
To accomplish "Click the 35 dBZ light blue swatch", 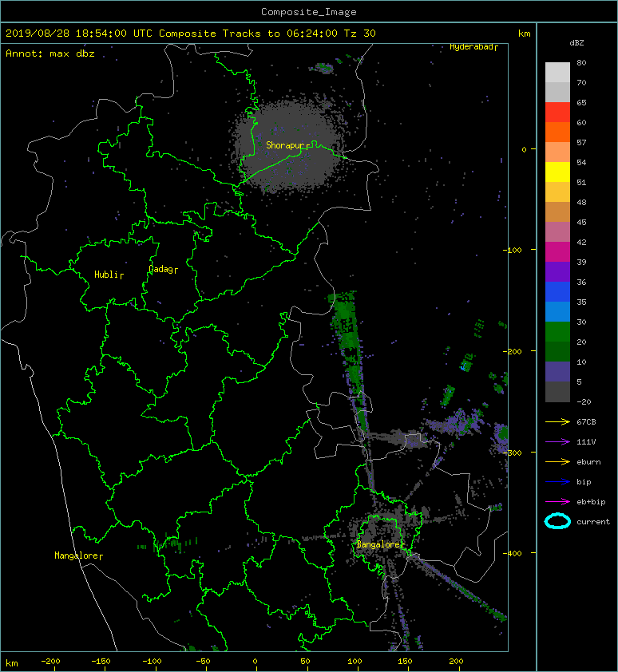I will coord(557,311).
